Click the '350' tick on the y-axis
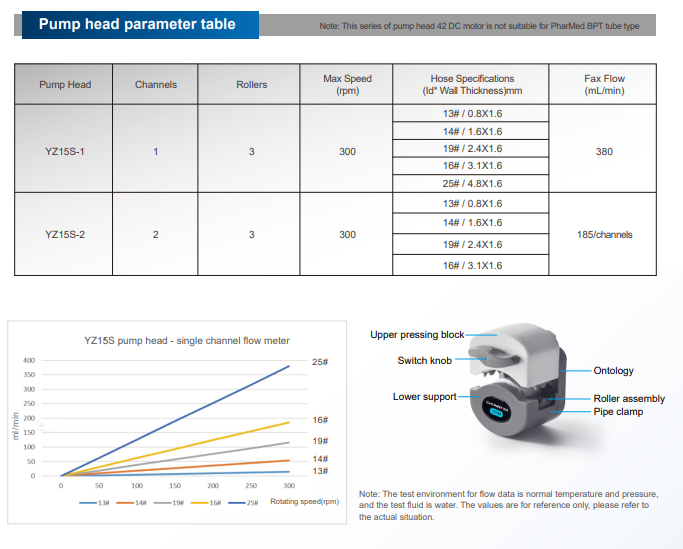This screenshot has width=683, height=549. tap(29, 375)
